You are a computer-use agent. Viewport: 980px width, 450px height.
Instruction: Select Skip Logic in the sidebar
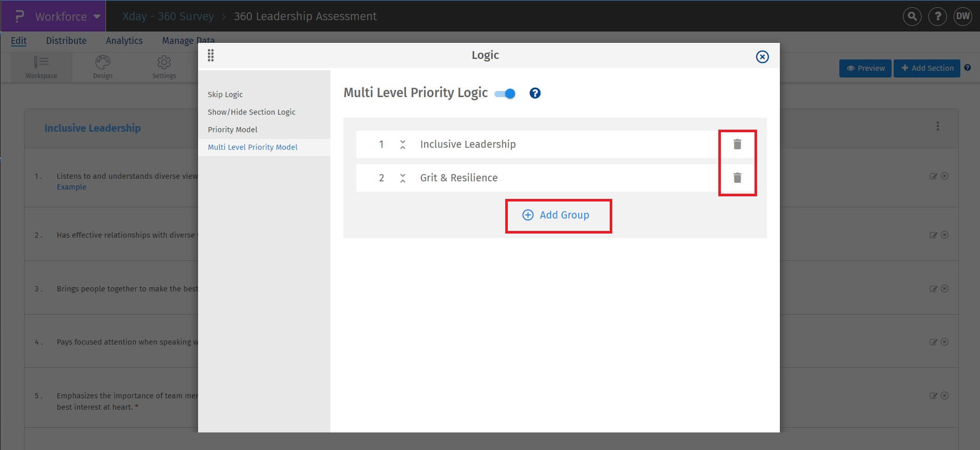[x=225, y=95]
